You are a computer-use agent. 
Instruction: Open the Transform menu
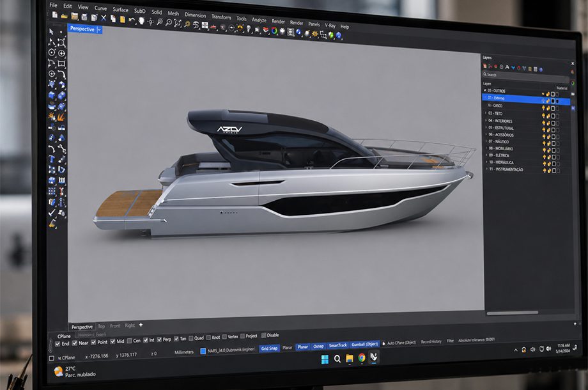point(221,17)
